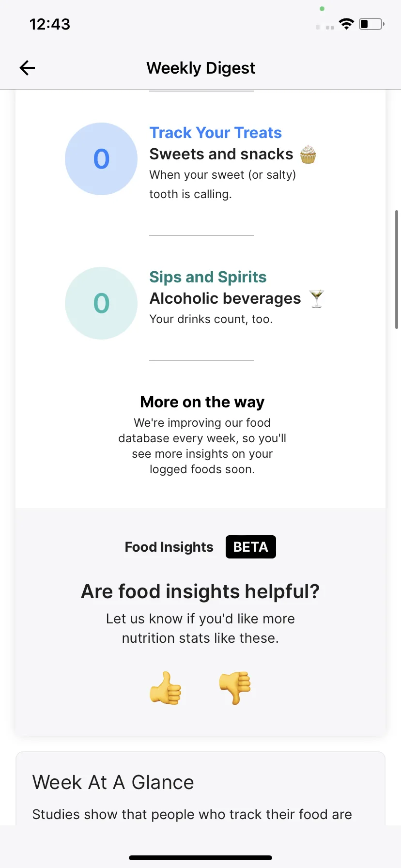Screen dimensions: 401x868
Task: Tap the Wi-Fi status icon
Action: (346, 24)
